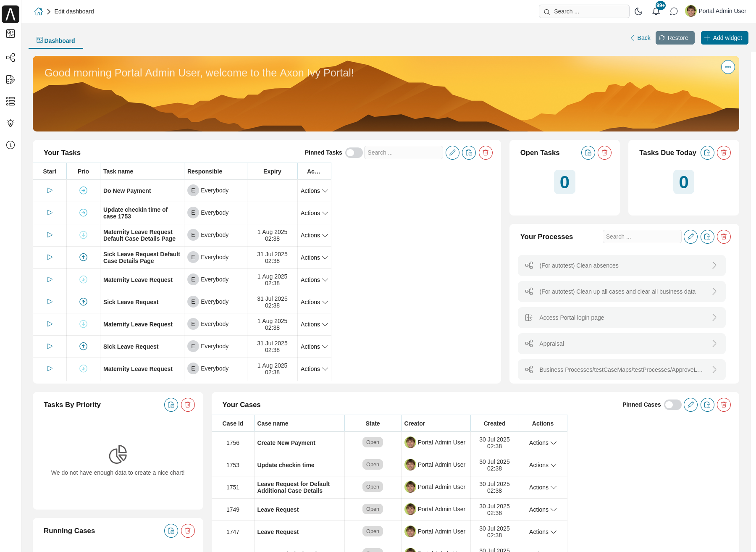Edit the Your Processes widget via pencil icon
756x552 pixels.
(690, 237)
